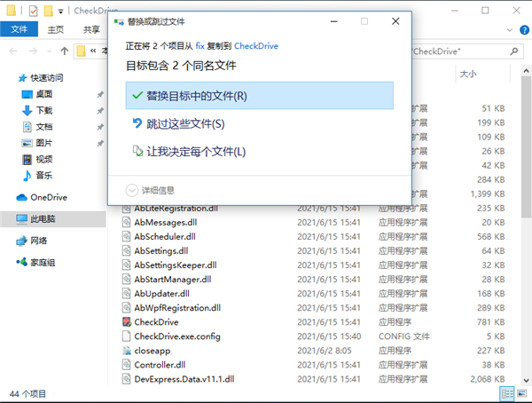
Task: Expand the ribbon with the chevron arrow
Action: coord(509,30)
